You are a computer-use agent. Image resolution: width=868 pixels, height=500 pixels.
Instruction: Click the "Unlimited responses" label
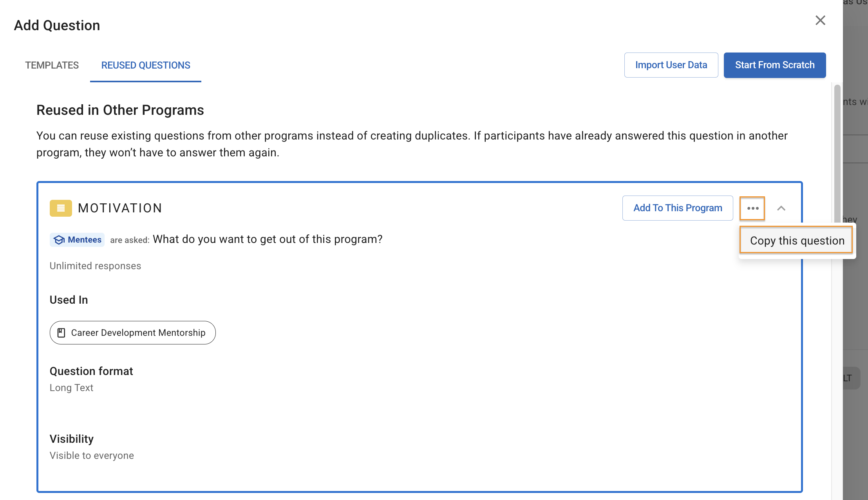(95, 266)
